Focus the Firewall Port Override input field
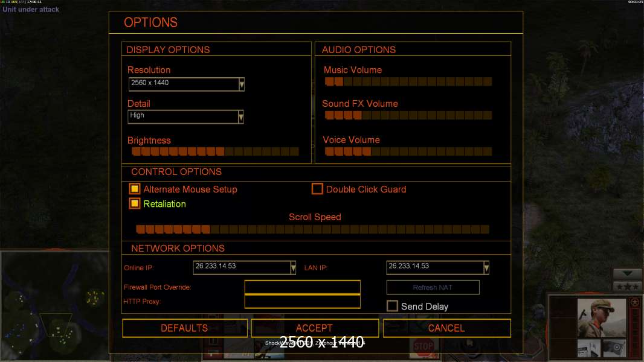Image resolution: width=644 pixels, height=362 pixels. (302, 287)
